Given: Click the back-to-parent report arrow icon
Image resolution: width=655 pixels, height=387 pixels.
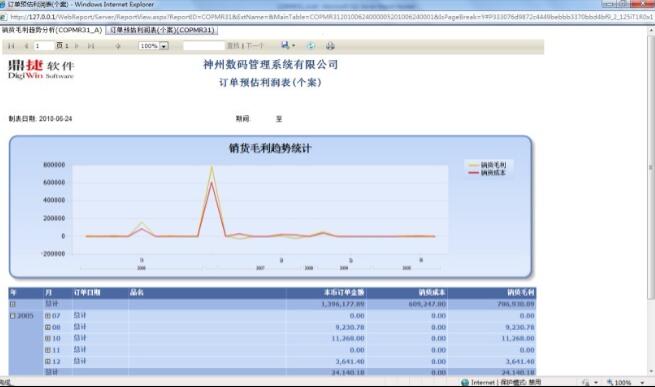Looking at the screenshot, I should click(x=118, y=46).
